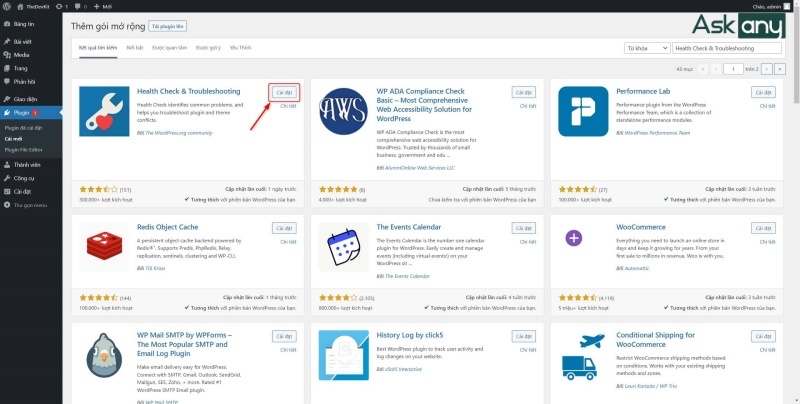Screen dimensions: 800x404
Task: Switch to 'Được gợi ý' tab
Action: (x=208, y=48)
